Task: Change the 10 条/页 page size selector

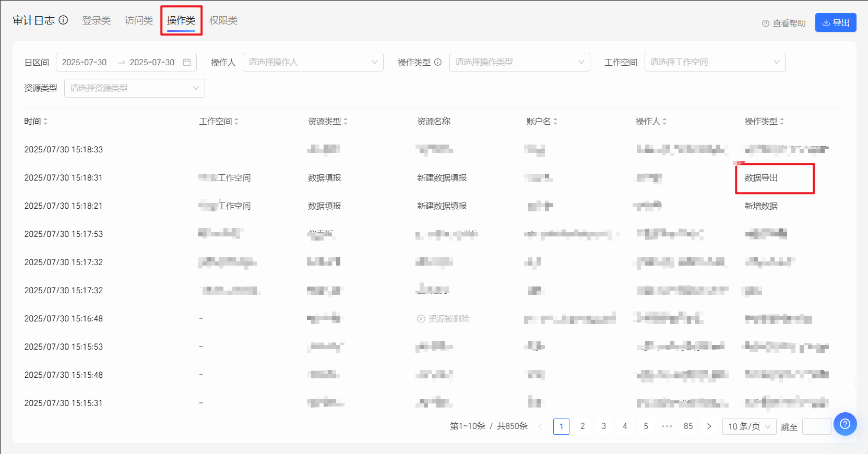Action: [x=749, y=426]
